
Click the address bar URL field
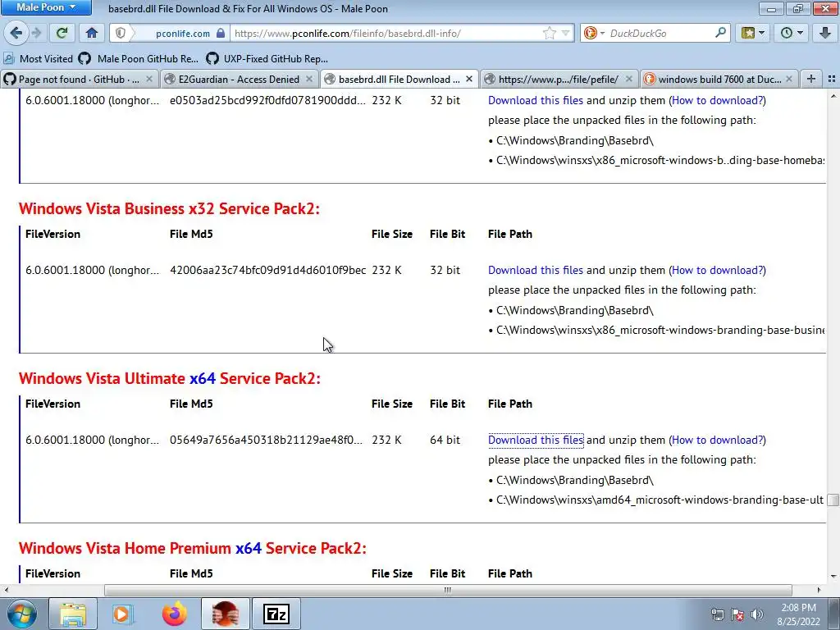tap(386, 33)
